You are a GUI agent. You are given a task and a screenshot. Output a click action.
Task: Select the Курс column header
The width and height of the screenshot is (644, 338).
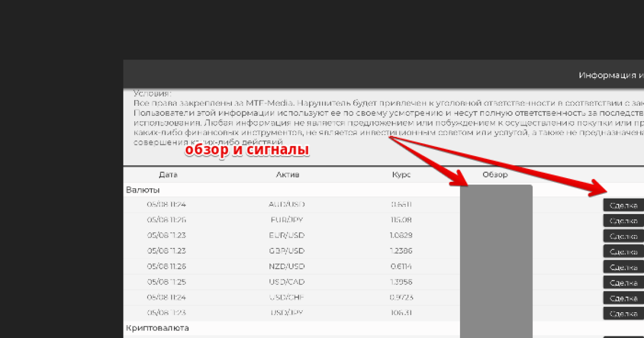pyautogui.click(x=401, y=175)
